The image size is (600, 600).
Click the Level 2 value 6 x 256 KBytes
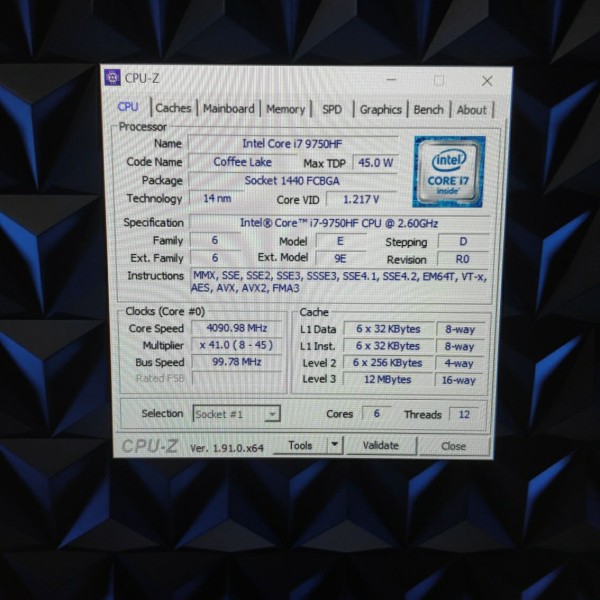pyautogui.click(x=388, y=363)
